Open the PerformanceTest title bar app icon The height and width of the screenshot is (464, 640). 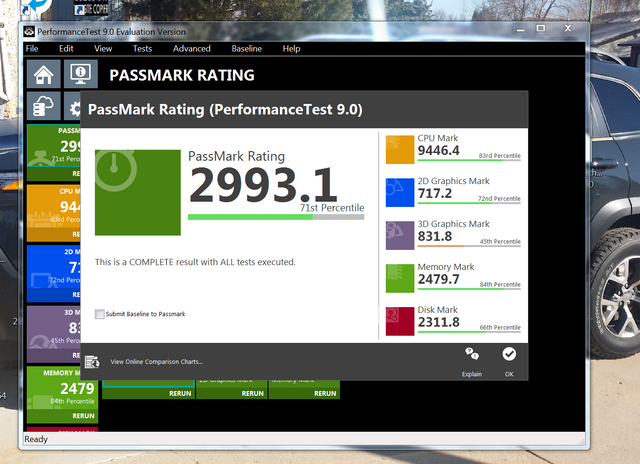(x=29, y=31)
